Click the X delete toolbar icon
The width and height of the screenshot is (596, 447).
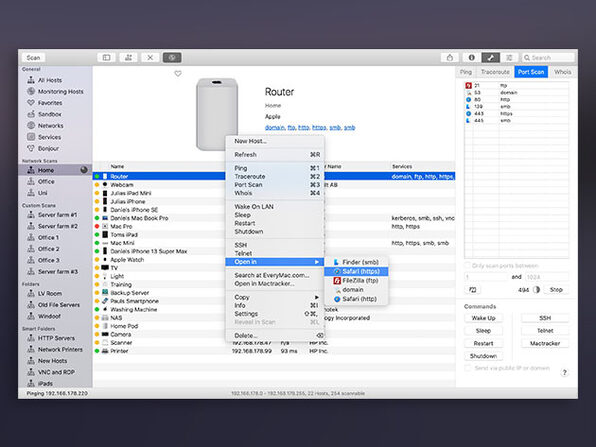[150, 57]
